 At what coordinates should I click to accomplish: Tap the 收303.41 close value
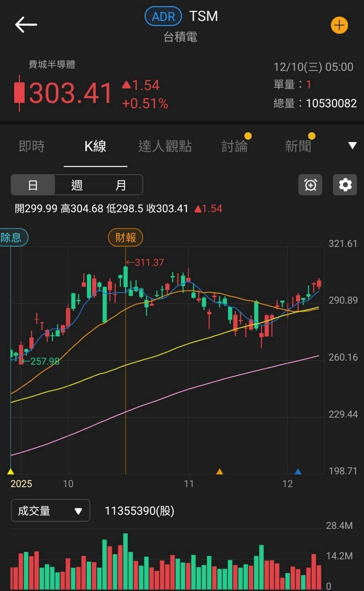pos(167,209)
